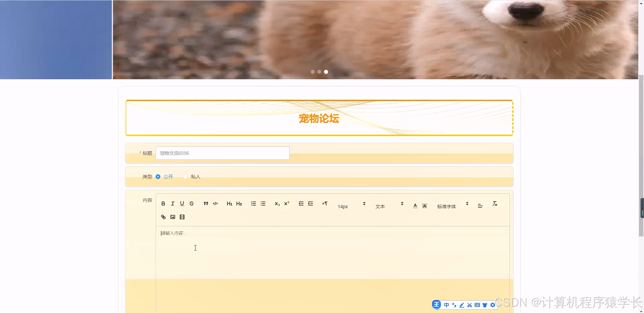The height and width of the screenshot is (313, 644).
Task: Insert a hyperlink
Action: click(x=163, y=217)
